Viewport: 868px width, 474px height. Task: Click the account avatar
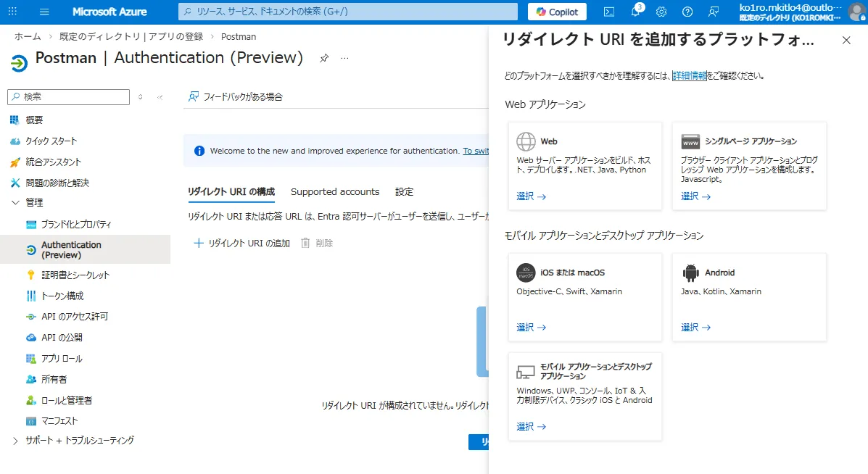856,11
